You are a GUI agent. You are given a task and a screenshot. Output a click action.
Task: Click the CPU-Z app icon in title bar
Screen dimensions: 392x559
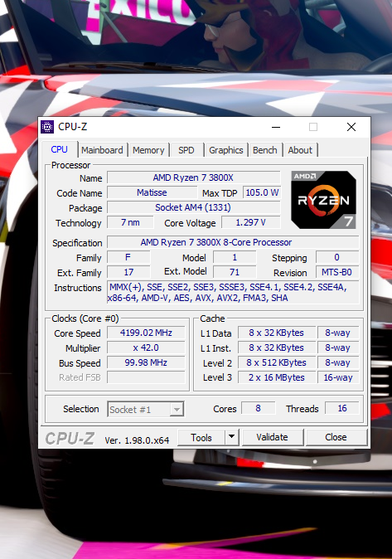click(47, 127)
